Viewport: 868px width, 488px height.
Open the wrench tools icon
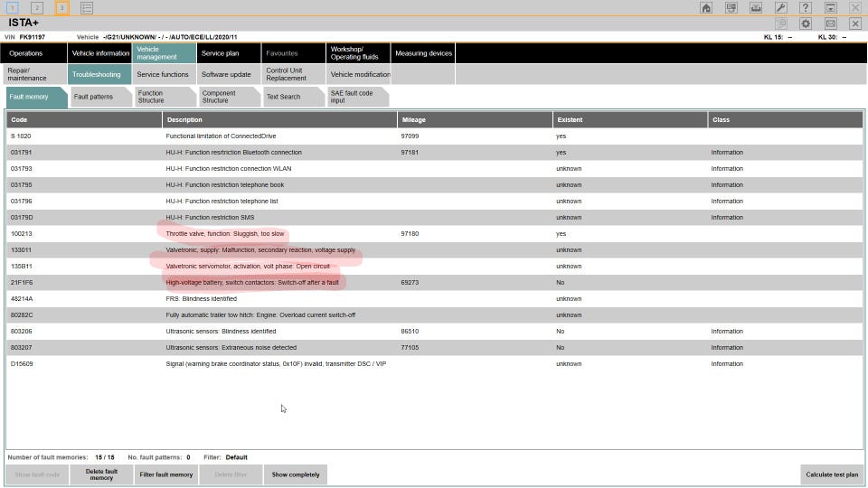click(781, 7)
